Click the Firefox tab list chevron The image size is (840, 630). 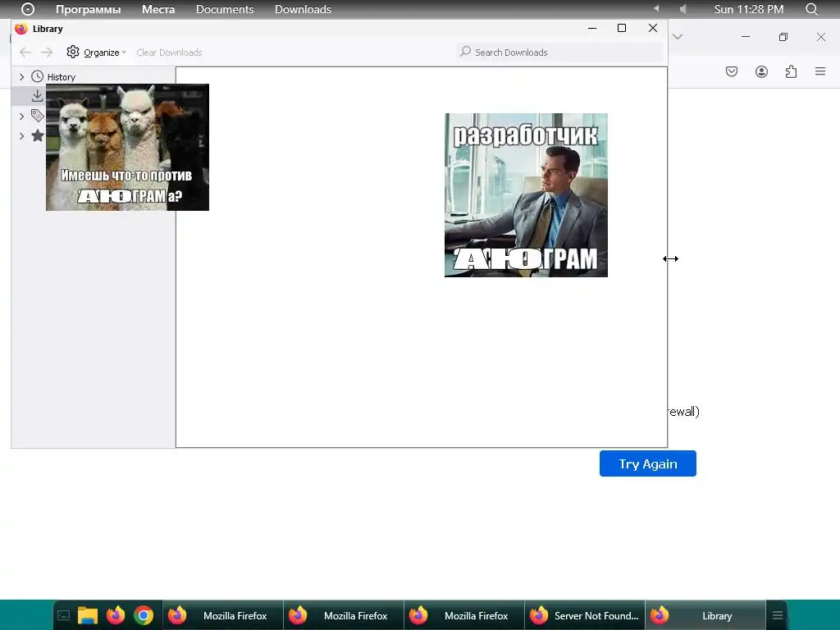point(678,37)
